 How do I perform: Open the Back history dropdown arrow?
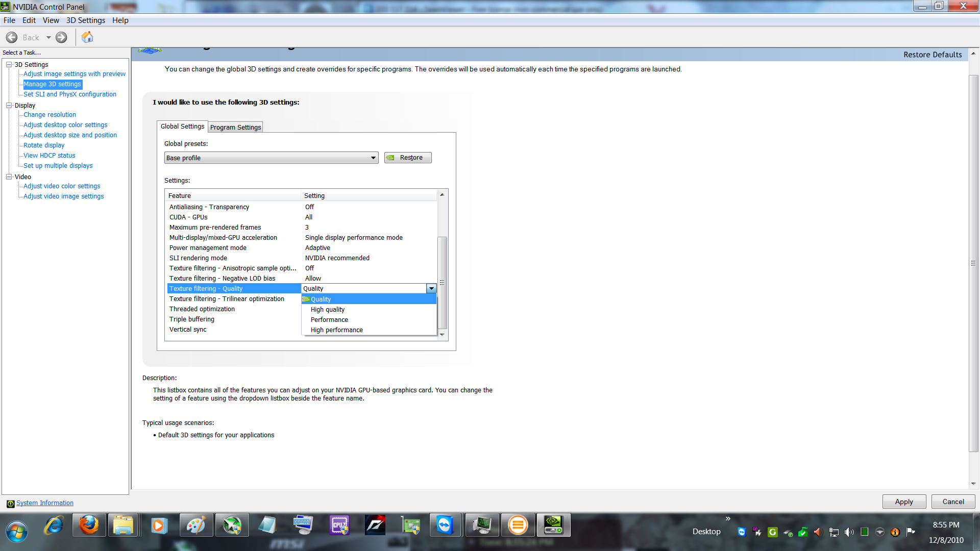coord(48,37)
